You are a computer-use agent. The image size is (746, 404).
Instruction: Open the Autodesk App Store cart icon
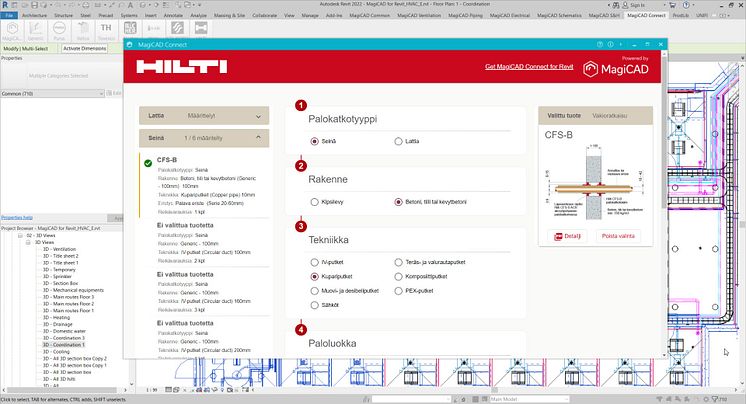tap(673, 5)
